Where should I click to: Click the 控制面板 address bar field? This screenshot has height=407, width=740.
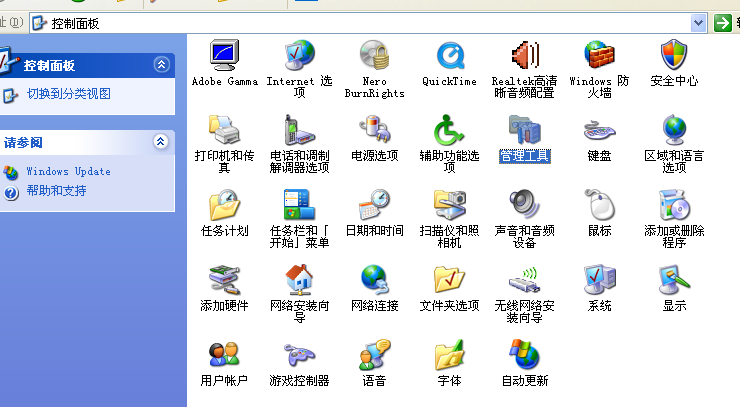tap(360, 22)
